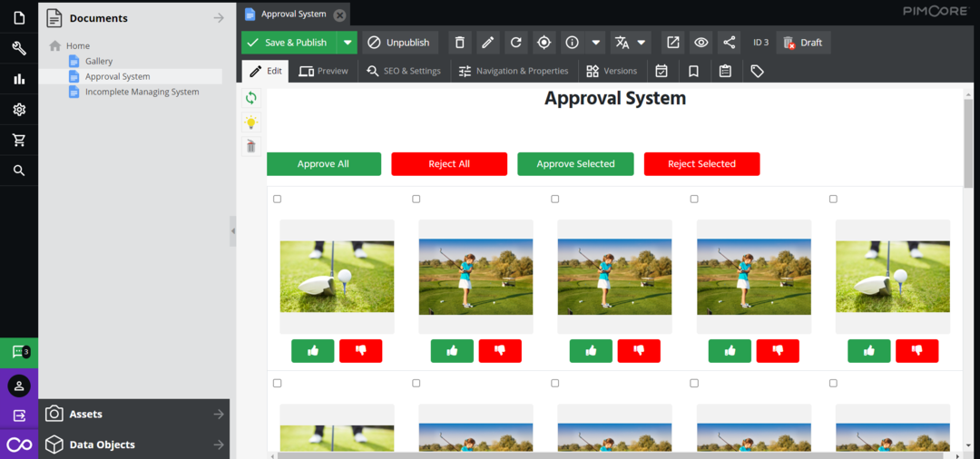Open the schedule calendar-check tab icon
The width and height of the screenshot is (980, 459).
[x=661, y=71]
